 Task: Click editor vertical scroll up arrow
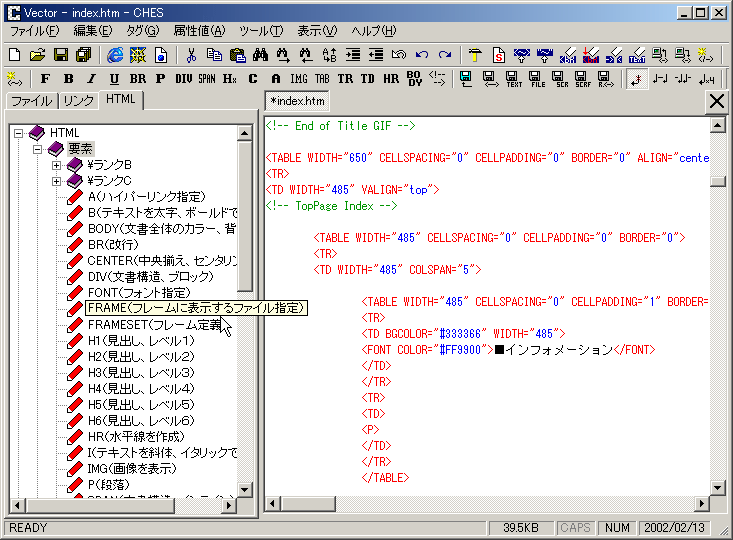click(717, 125)
